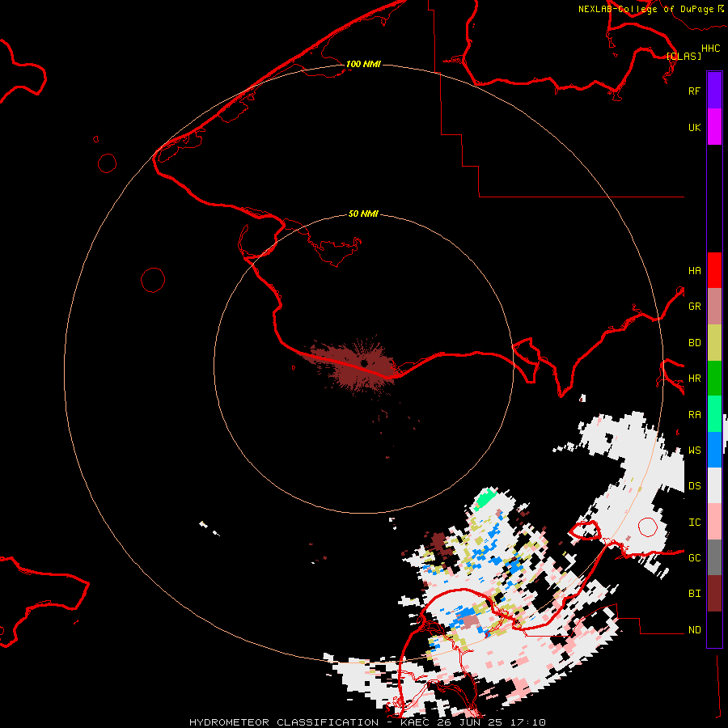Click the ND black legend swatch
728x728 pixels.
(714, 629)
